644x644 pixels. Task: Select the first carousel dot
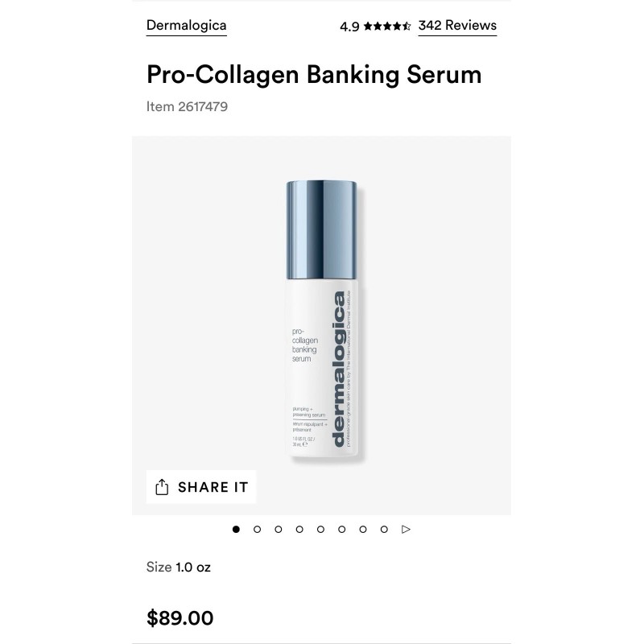(x=236, y=529)
